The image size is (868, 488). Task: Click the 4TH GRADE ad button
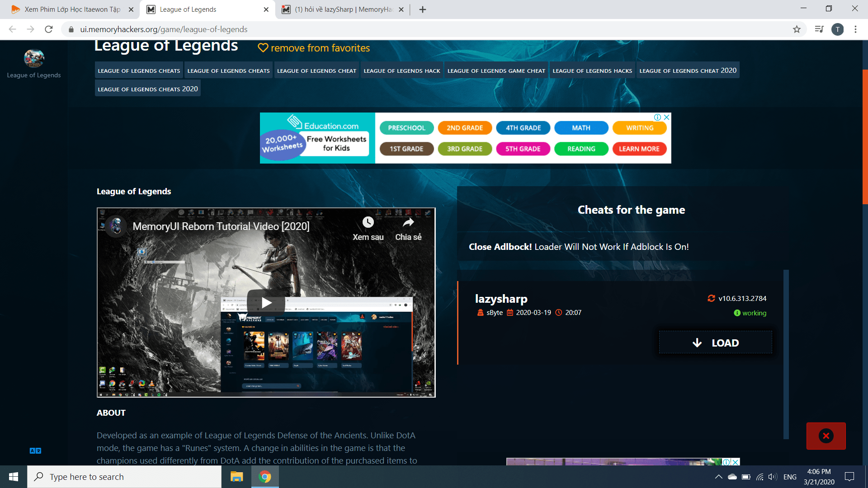(x=523, y=128)
